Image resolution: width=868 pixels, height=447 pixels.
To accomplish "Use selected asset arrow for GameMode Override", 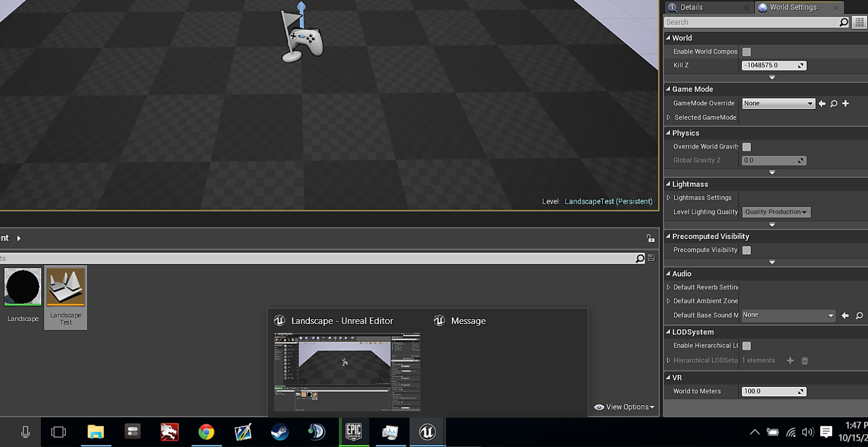I will point(822,104).
